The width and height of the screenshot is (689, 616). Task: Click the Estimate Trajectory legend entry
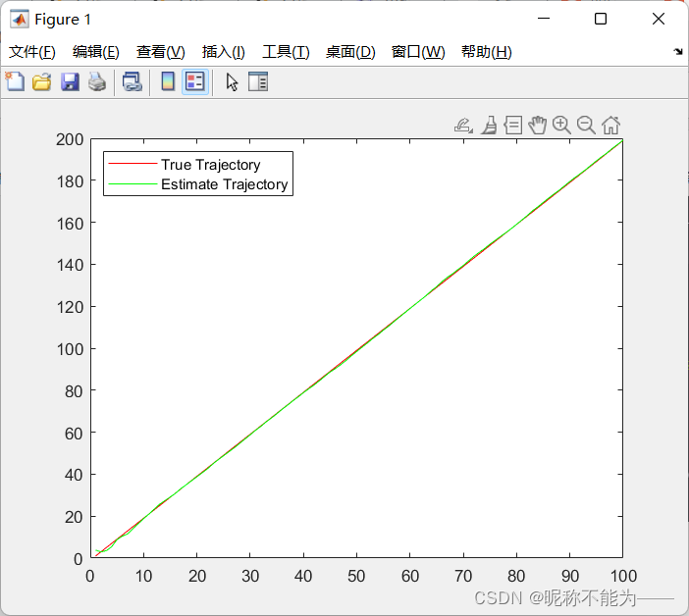pos(224,184)
